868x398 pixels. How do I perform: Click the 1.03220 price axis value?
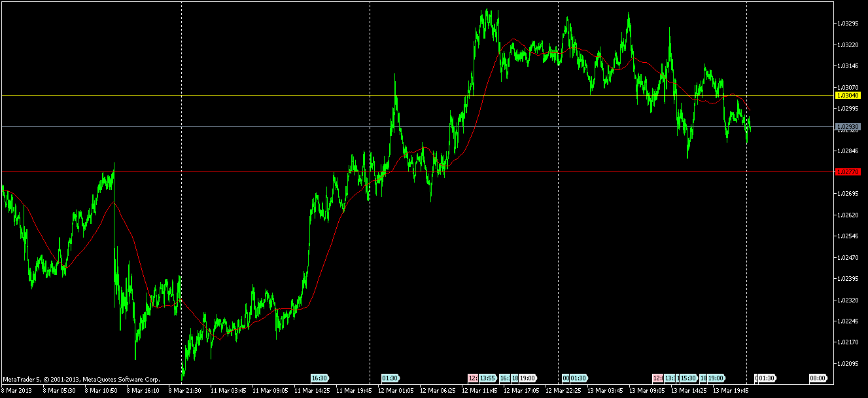click(848, 45)
